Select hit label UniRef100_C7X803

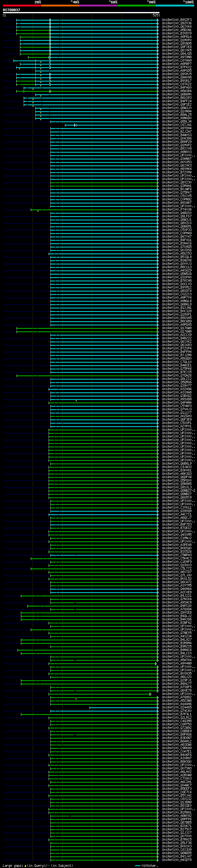point(176,779)
